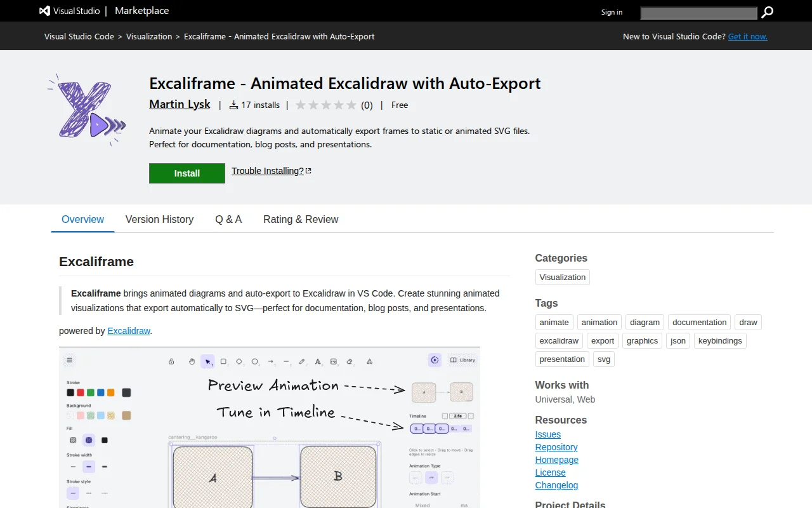Click the svg tag
This screenshot has width=812, height=508.
point(604,359)
